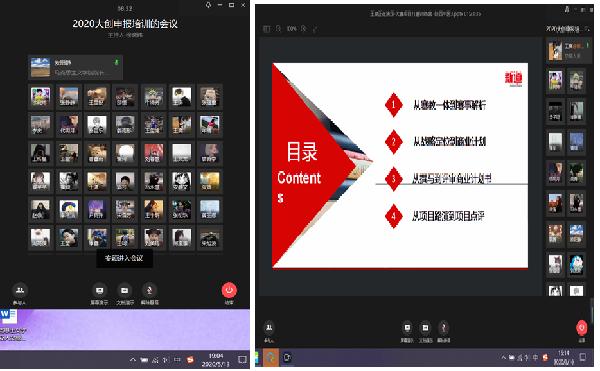Click document share icon in right meeting window

[x=425, y=328]
